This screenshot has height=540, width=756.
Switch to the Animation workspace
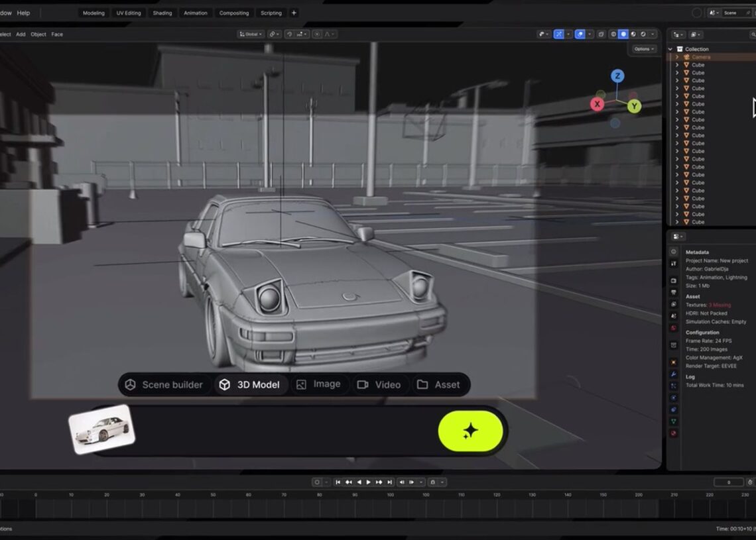point(195,13)
